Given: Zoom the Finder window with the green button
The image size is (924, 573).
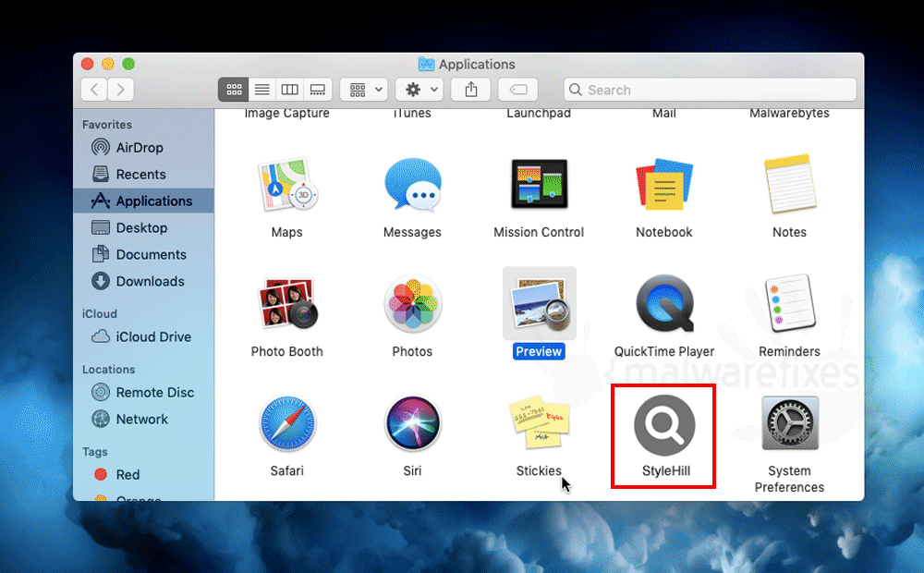Looking at the screenshot, I should pyautogui.click(x=128, y=64).
